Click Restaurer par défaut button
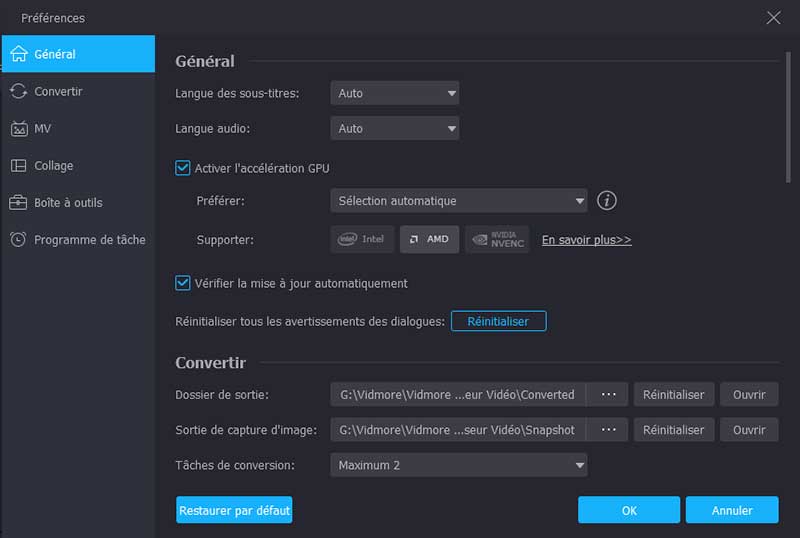 pos(234,510)
